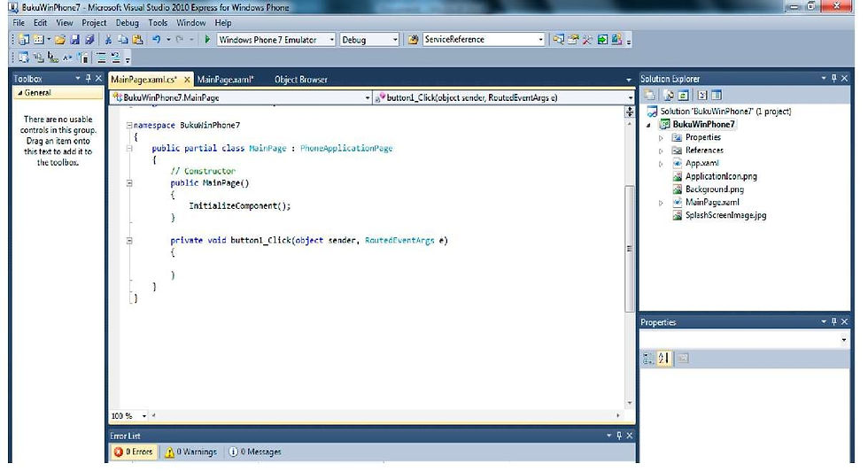Open the Solution Explorer window position menu

coord(824,79)
